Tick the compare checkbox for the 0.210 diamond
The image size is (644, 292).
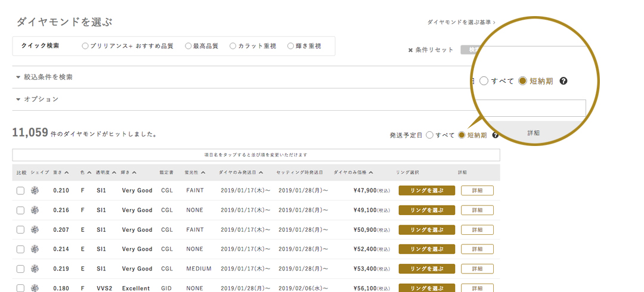[x=20, y=191]
